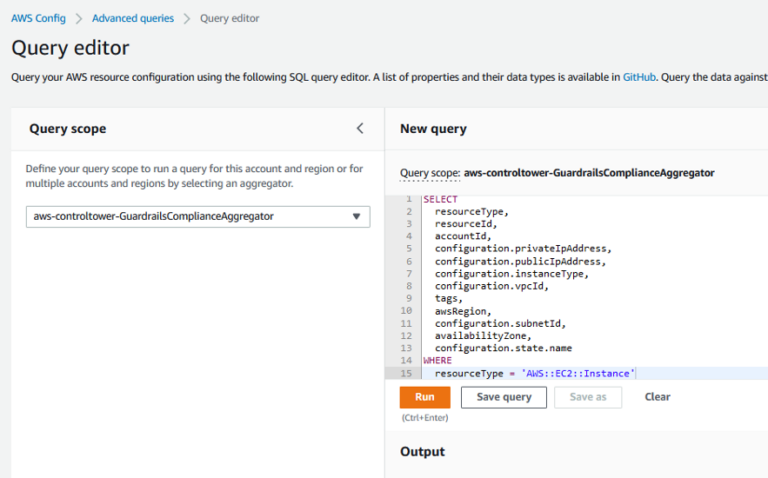Click line 2 resourceType in editor
Screen dimensions: 768x478
pos(472,212)
